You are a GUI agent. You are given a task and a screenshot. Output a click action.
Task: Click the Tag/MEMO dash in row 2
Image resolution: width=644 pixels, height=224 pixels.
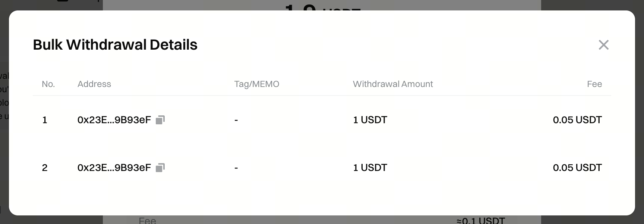tap(236, 168)
